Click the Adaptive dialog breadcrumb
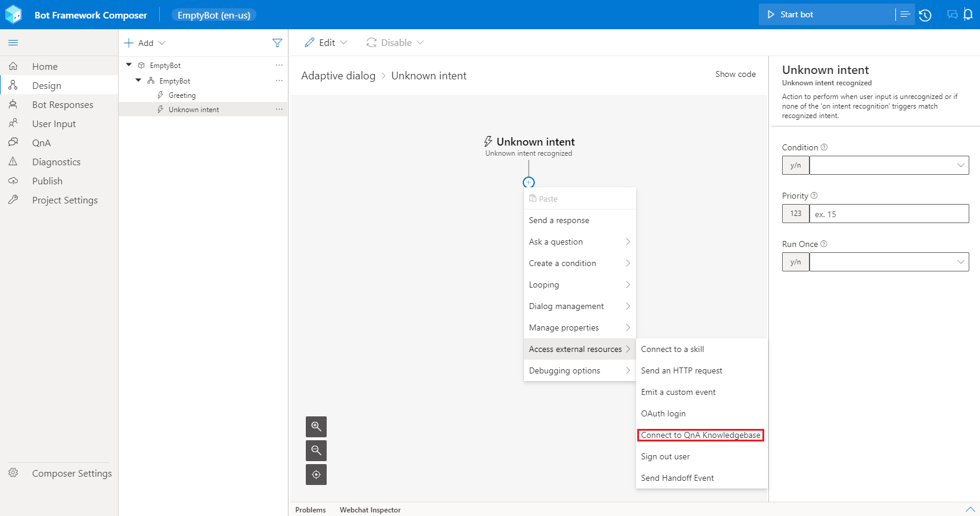980x516 pixels. click(x=338, y=76)
